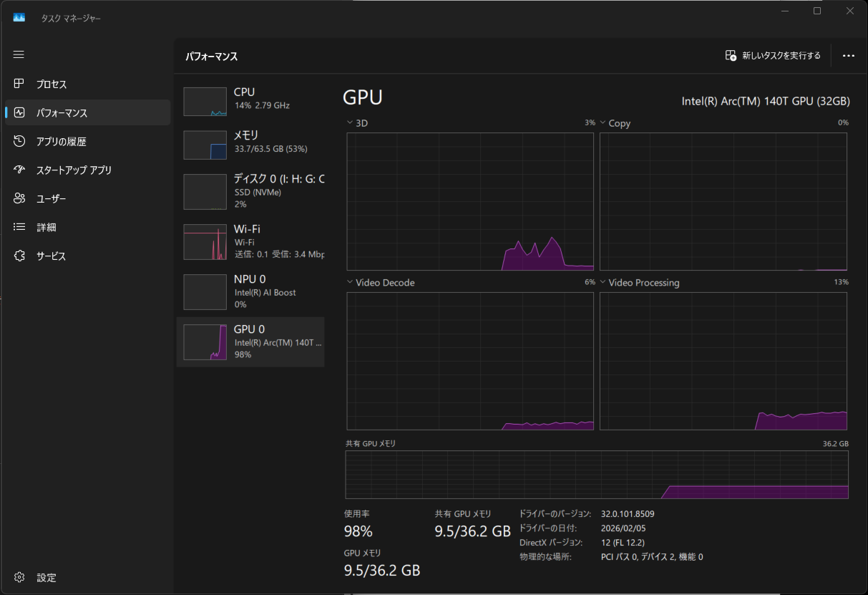Show the メモリ usage graph

coord(250,144)
